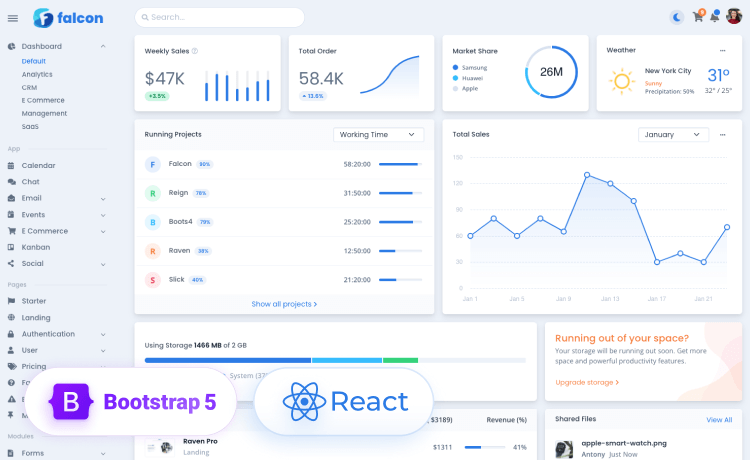Click the sun weather icon

[x=622, y=81]
